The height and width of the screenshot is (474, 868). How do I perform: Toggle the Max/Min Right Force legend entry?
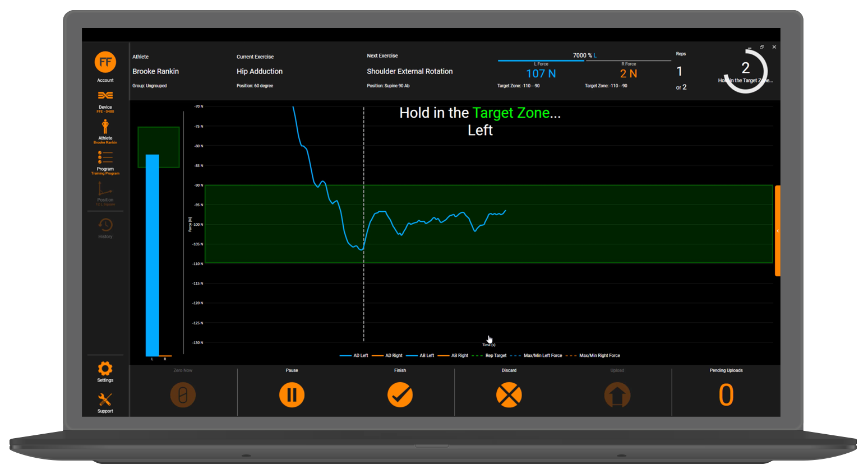pos(593,356)
